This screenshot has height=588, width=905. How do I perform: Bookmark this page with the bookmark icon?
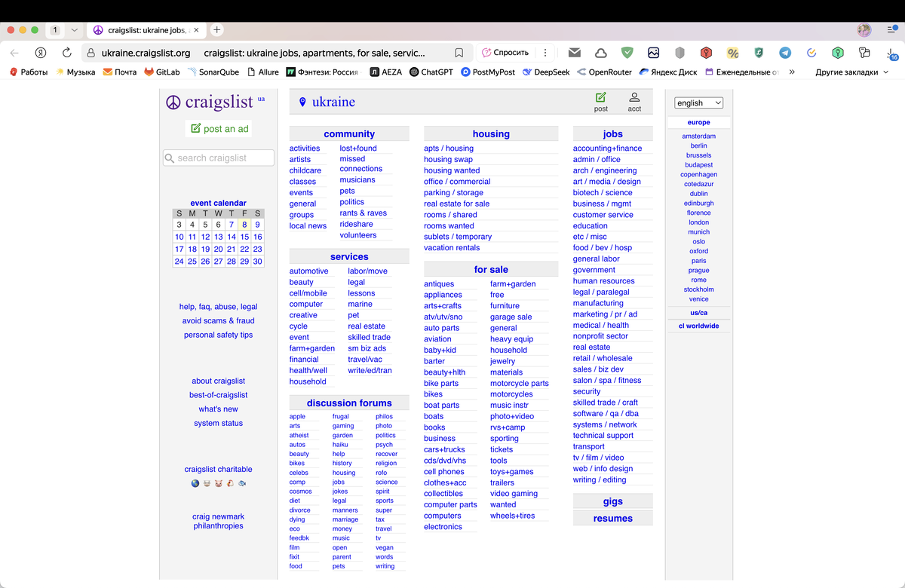[459, 53]
